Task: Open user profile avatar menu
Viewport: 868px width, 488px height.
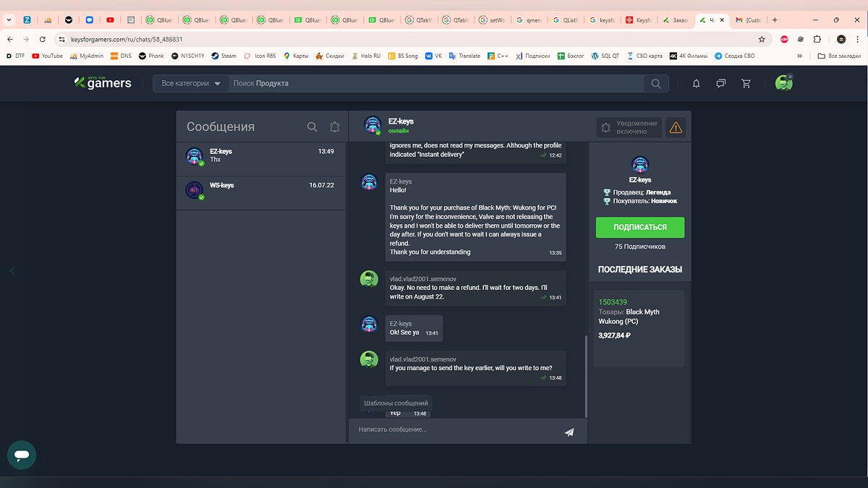Action: pos(783,83)
